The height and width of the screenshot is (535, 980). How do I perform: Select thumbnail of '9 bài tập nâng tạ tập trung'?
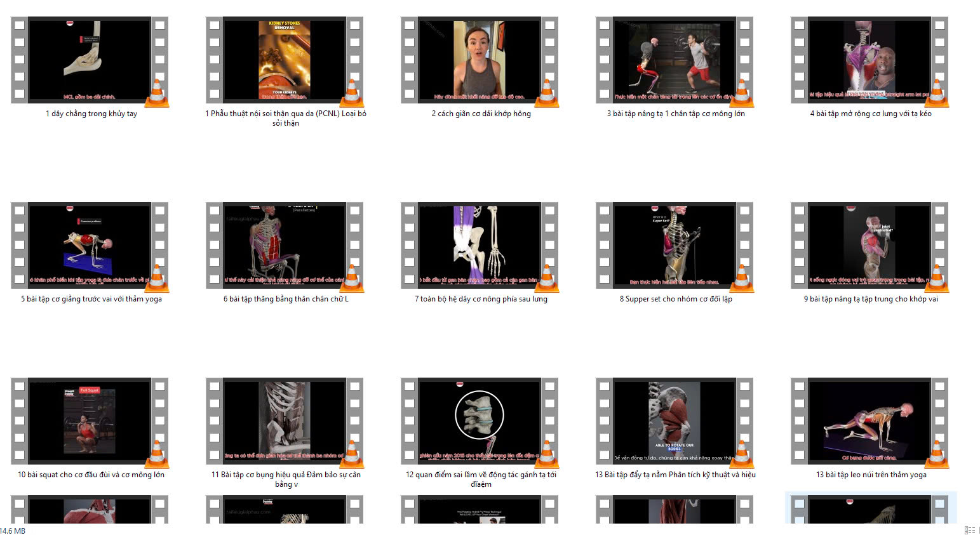[869, 246]
